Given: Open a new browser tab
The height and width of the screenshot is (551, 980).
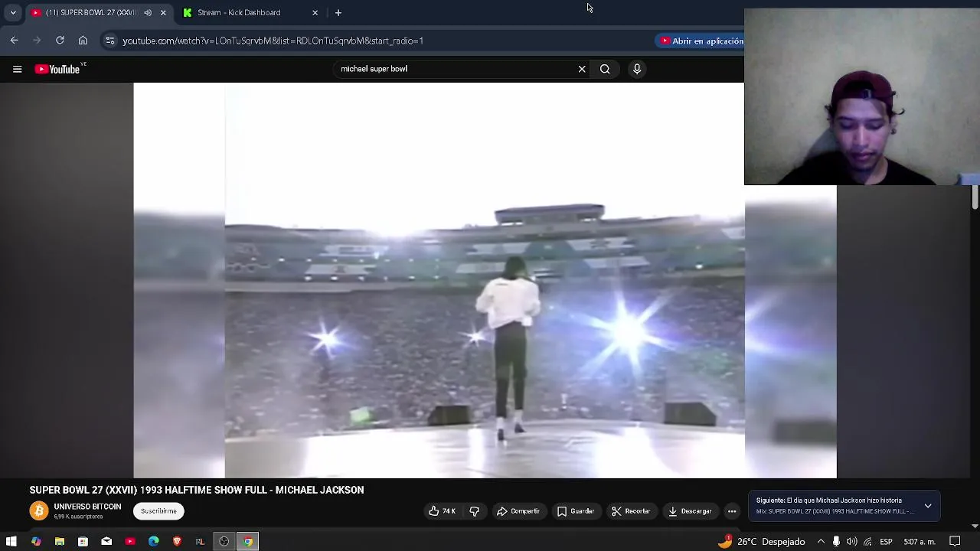Looking at the screenshot, I should point(338,12).
